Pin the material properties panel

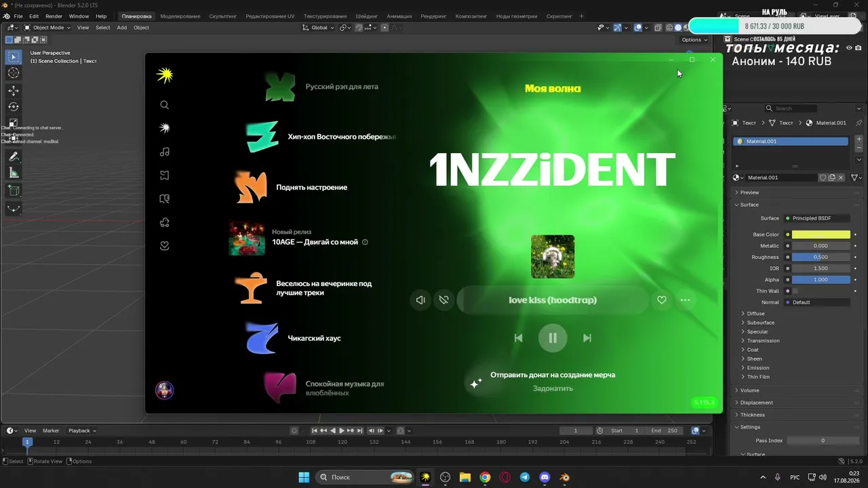click(859, 123)
